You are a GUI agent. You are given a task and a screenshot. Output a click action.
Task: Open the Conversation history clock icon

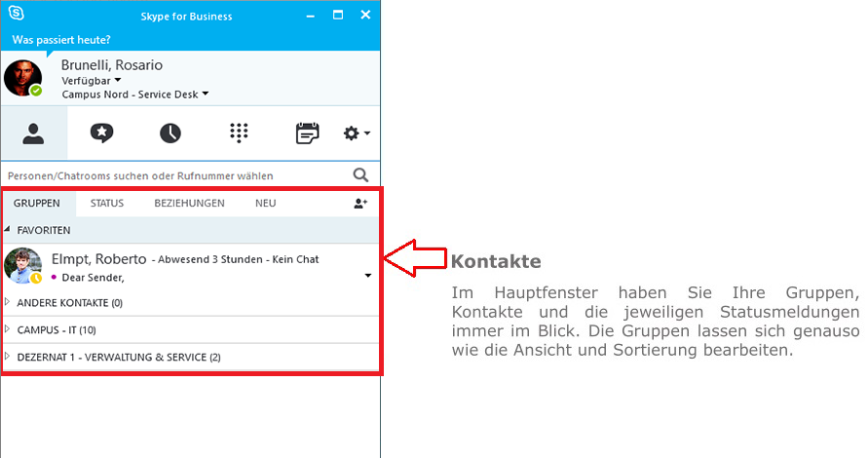[x=170, y=134]
